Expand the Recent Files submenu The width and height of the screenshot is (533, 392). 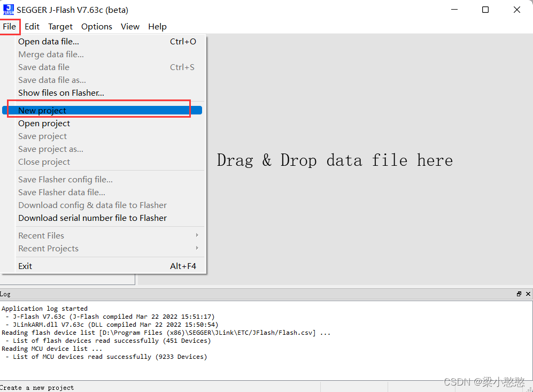click(x=102, y=236)
